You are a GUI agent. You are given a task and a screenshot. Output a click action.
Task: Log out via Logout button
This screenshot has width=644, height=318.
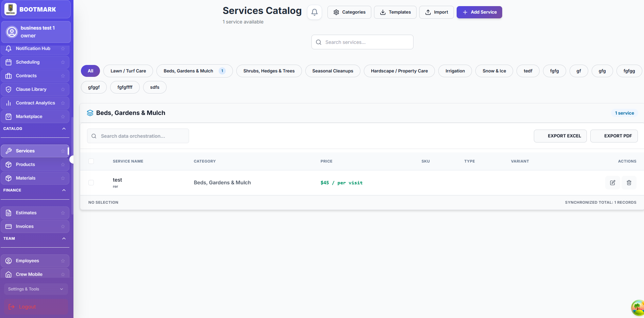36,307
